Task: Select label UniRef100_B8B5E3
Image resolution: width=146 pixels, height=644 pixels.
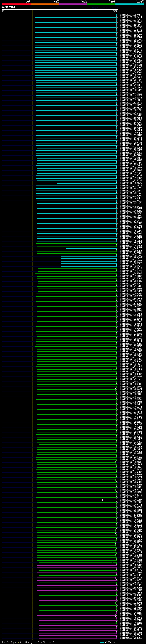Action: click(131, 263)
